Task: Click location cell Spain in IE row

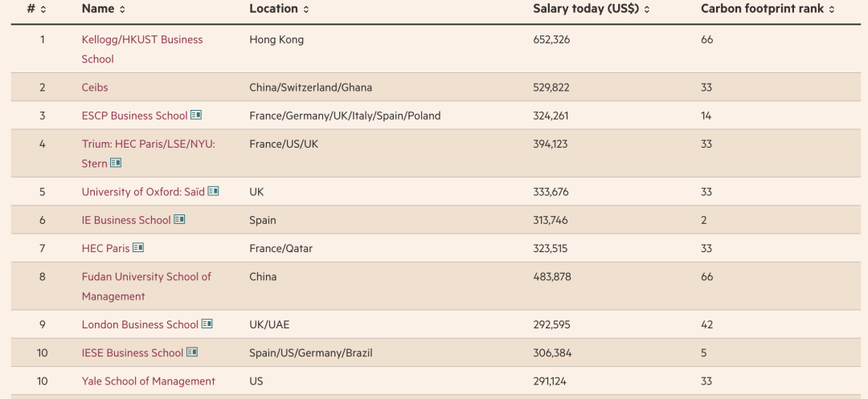Action: (262, 220)
